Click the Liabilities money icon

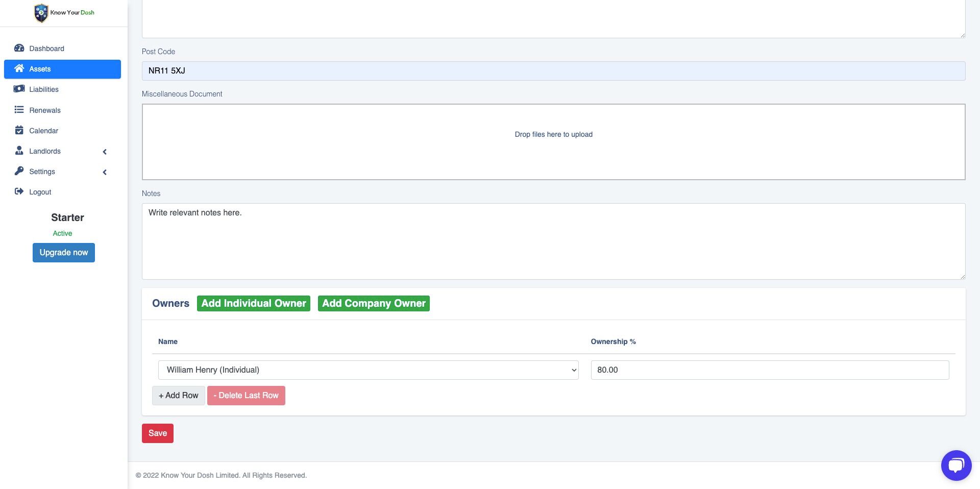coord(19,89)
